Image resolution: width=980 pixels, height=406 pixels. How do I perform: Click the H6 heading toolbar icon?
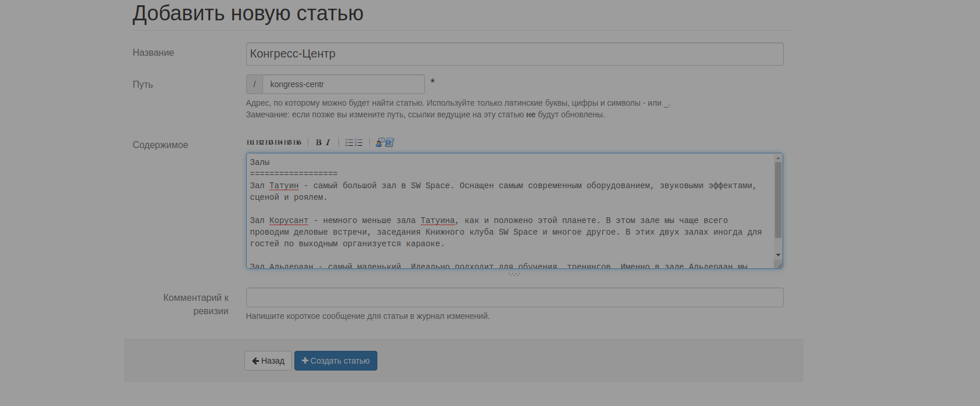coord(297,142)
